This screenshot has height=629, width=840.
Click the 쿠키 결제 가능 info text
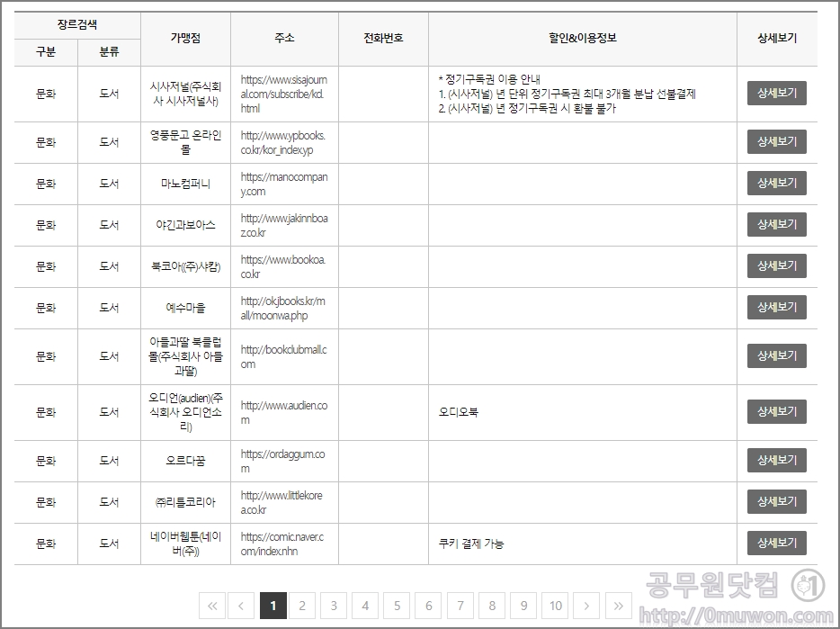pyautogui.click(x=471, y=544)
